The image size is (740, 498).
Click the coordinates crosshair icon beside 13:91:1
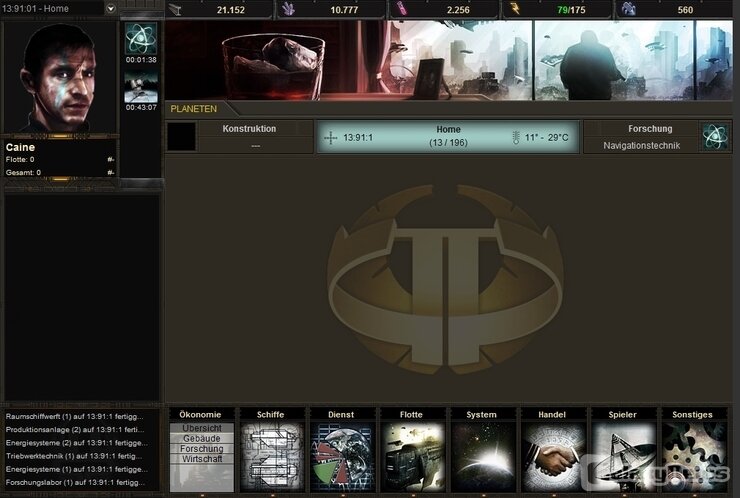(x=331, y=138)
